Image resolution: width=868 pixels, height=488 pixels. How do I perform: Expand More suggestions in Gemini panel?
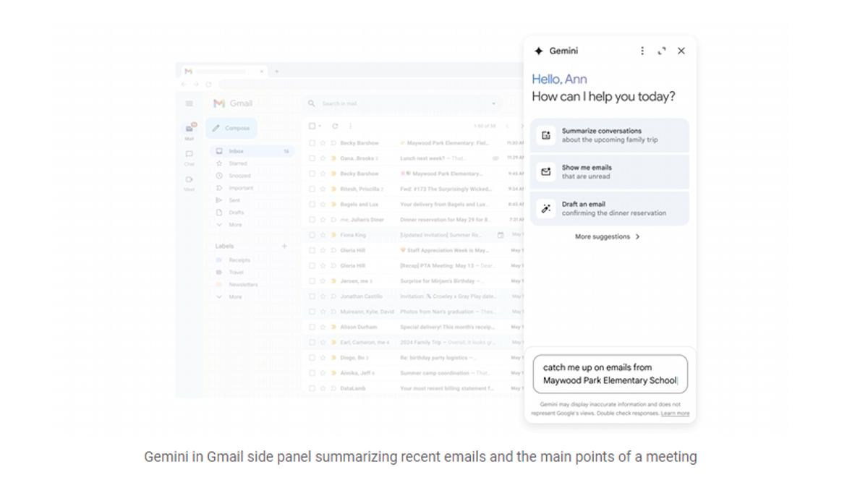(x=608, y=236)
